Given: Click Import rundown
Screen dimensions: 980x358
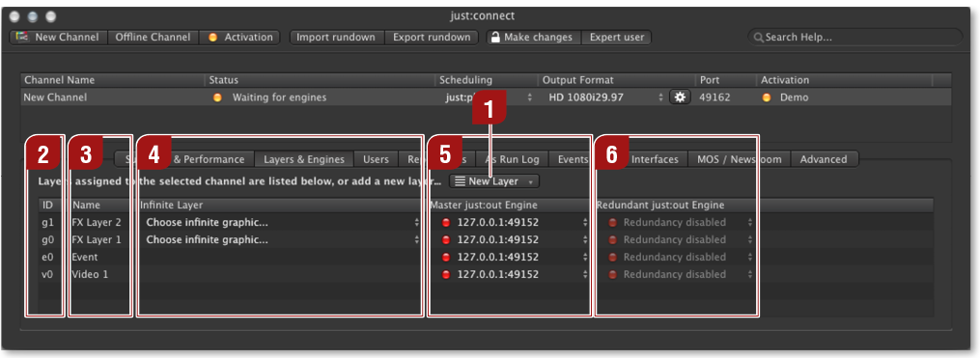Looking at the screenshot, I should pos(336,38).
